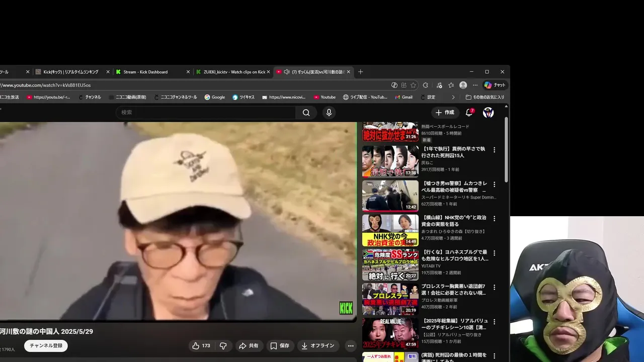Image resolution: width=644 pixels, height=362 pixels.
Task: Open ニコニコ動画(原宿) bookmark
Action: pyautogui.click(x=127, y=97)
